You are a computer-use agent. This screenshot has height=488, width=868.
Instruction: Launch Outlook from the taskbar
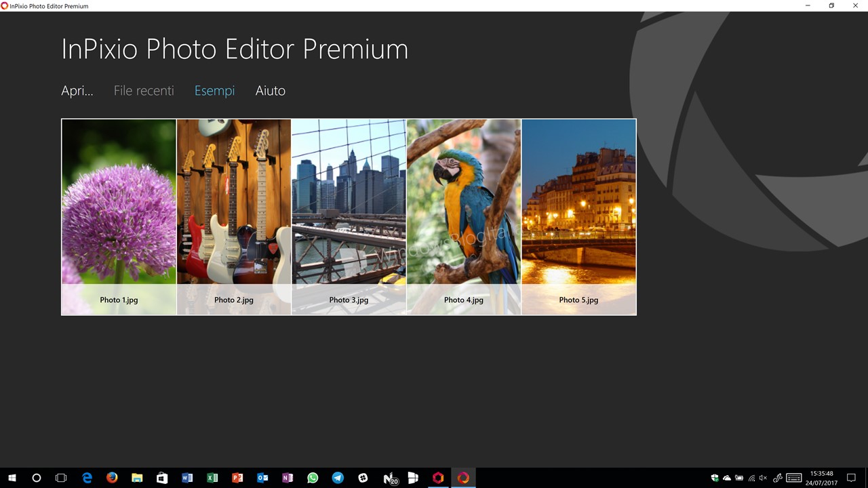point(262,478)
